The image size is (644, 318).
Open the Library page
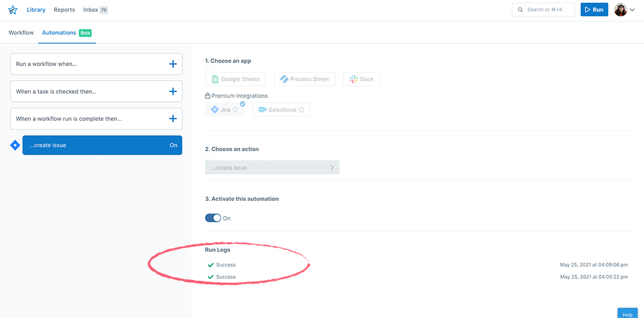point(36,10)
